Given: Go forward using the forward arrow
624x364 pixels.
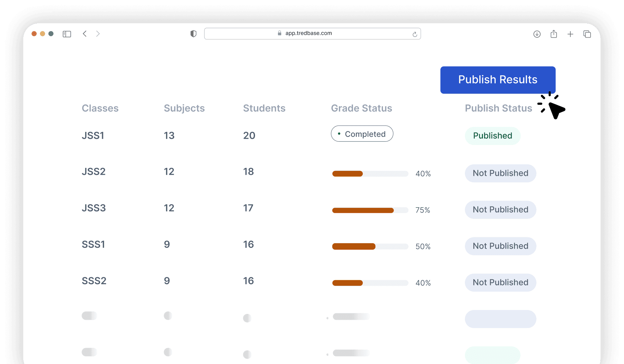Looking at the screenshot, I should click(98, 34).
